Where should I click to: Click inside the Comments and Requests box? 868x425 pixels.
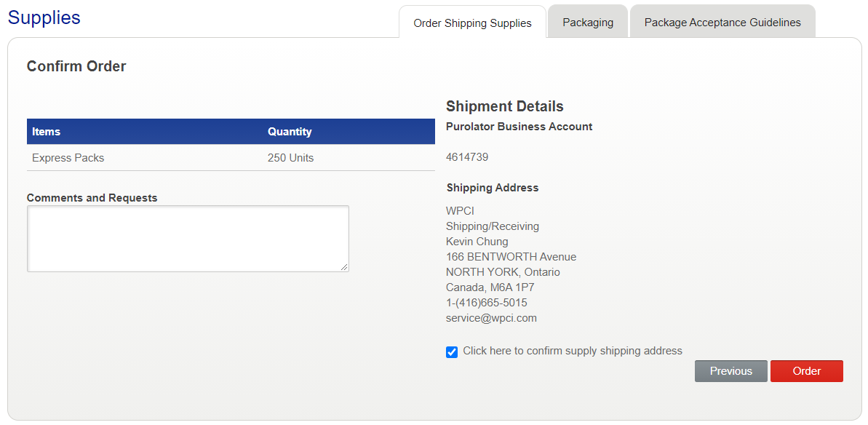coord(188,239)
